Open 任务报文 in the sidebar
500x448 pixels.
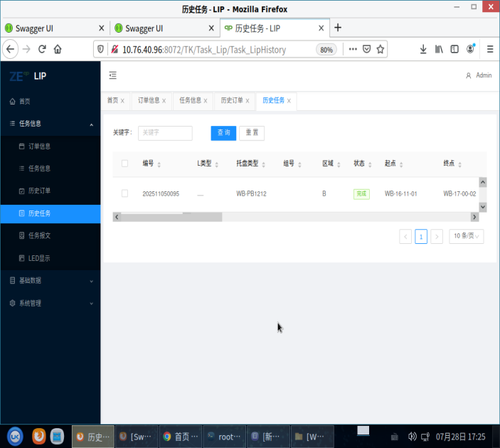[x=50, y=235]
